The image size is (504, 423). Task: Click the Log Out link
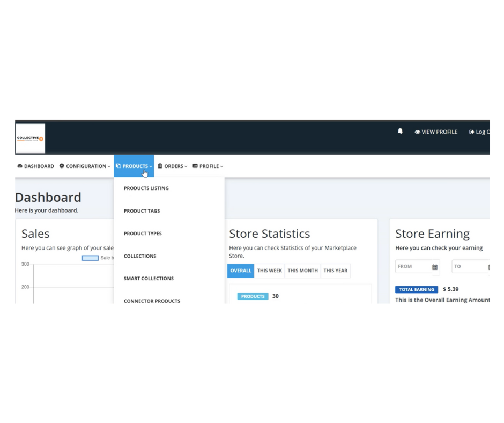coord(479,132)
